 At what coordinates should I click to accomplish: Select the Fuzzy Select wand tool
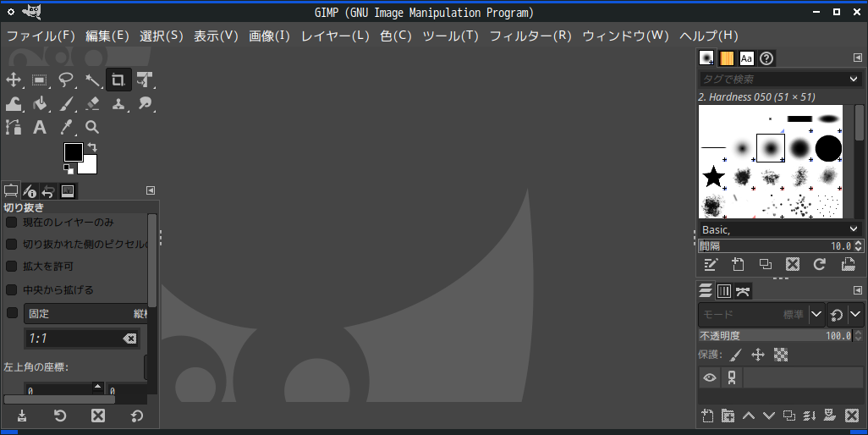click(92, 80)
